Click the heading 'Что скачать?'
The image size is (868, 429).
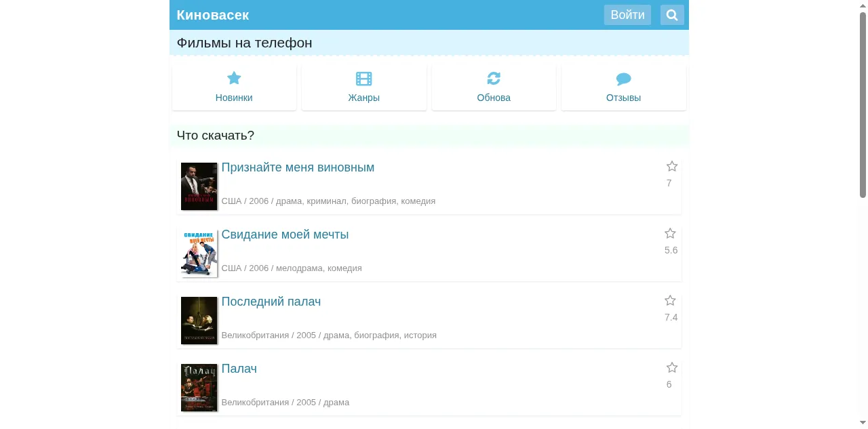[216, 136]
